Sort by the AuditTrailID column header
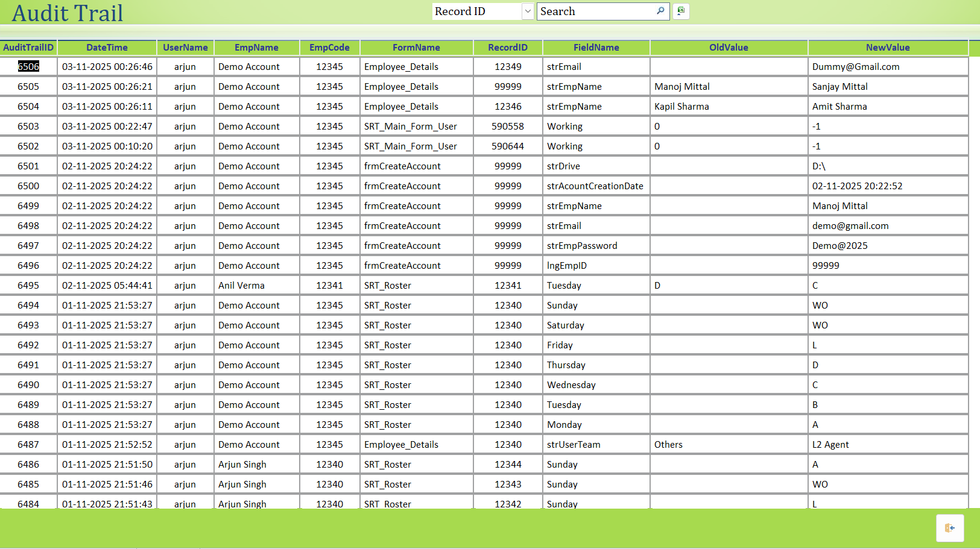This screenshot has width=980, height=549. [x=28, y=48]
